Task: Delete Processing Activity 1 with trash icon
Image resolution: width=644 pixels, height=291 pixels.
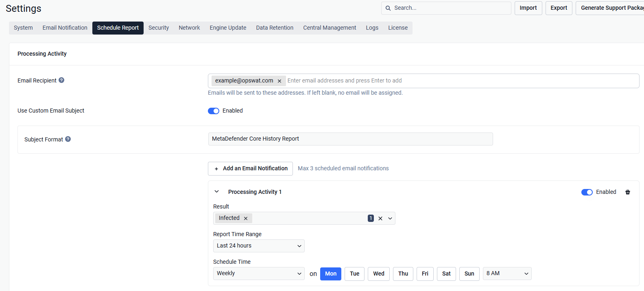Action: coord(628,192)
